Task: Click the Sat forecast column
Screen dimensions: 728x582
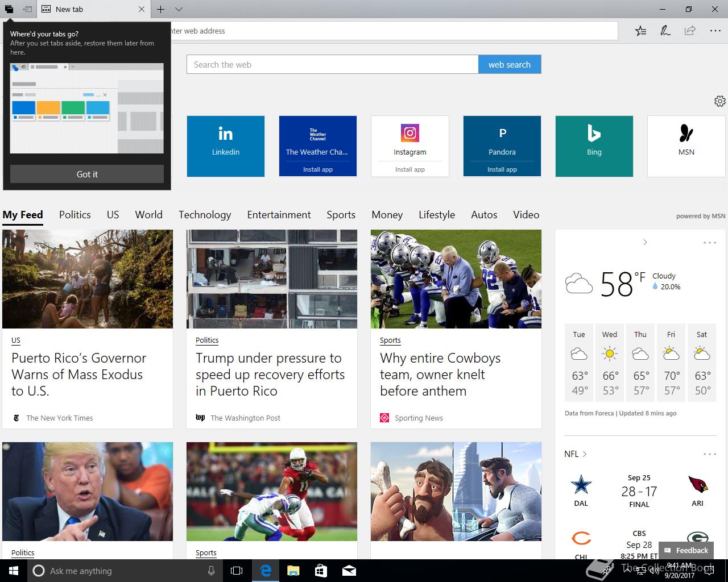Action: click(702, 363)
